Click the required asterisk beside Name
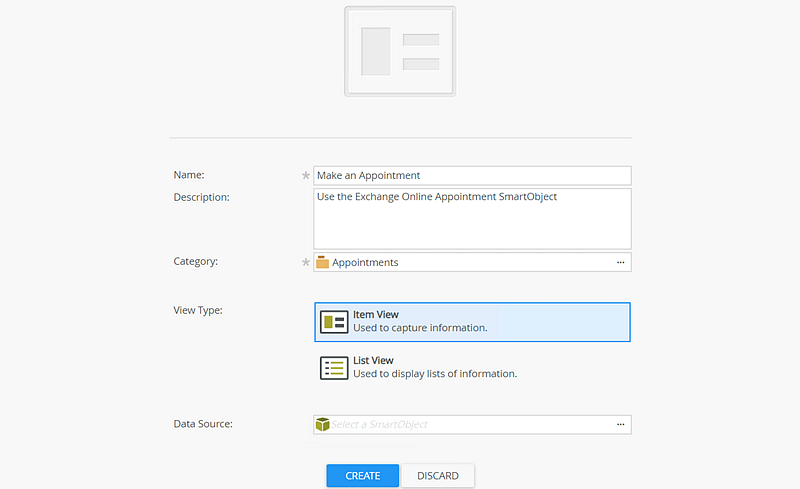This screenshot has width=800, height=489. [x=306, y=175]
